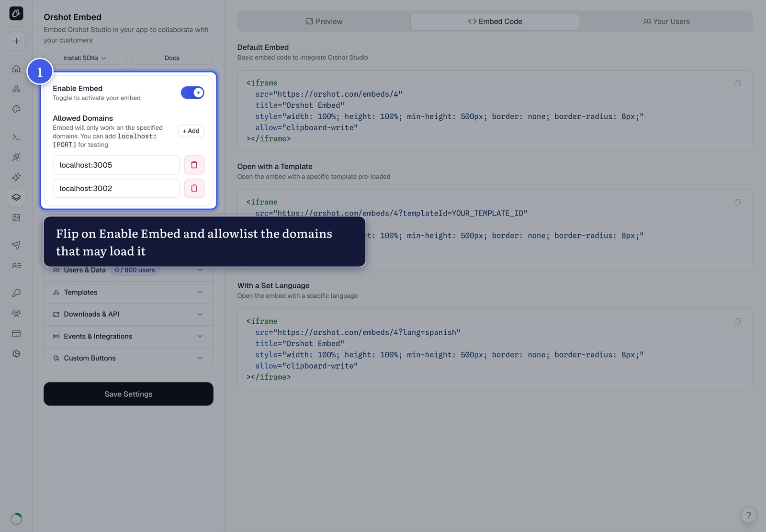The width and height of the screenshot is (766, 532).
Task: Copy the Open with a Template code
Action: pyautogui.click(x=738, y=203)
